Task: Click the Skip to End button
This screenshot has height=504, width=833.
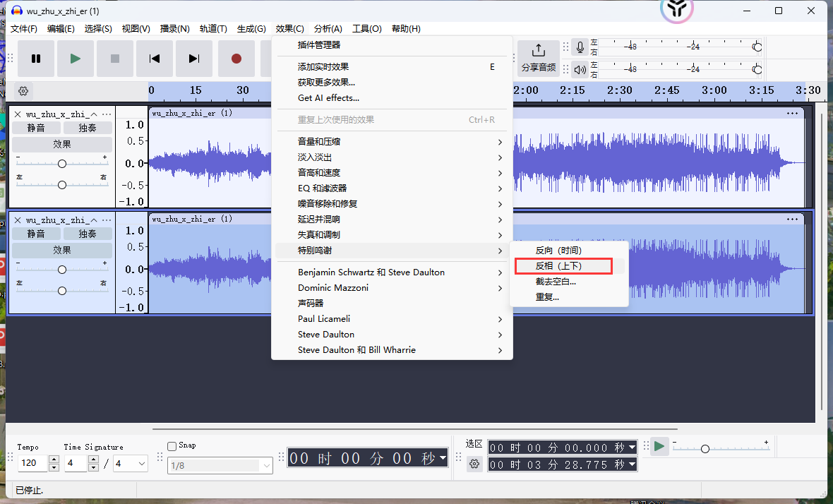Action: pos(194,59)
